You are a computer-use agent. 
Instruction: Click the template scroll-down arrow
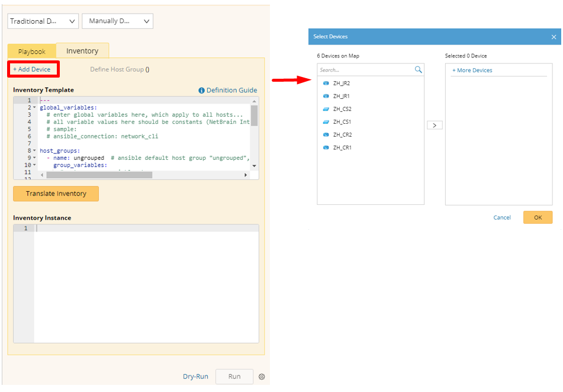[x=254, y=166]
